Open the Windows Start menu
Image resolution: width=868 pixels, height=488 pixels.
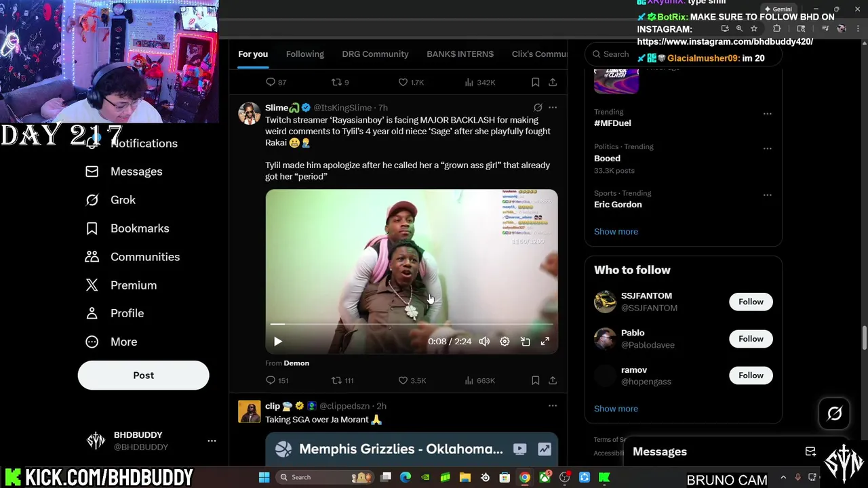click(264, 477)
